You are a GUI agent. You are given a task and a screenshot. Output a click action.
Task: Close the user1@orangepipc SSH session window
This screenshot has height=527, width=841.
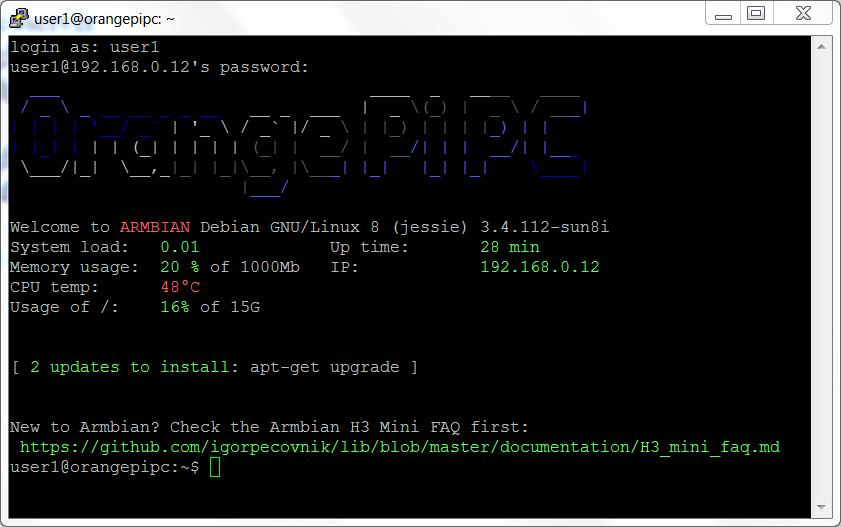click(x=801, y=14)
